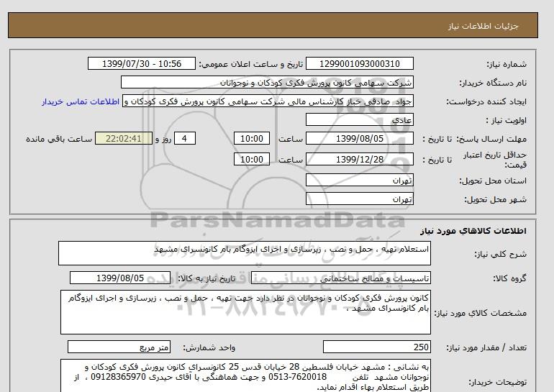
Task: Click the تعداد / مقدار مورد نیاز label
Action: click(486, 348)
